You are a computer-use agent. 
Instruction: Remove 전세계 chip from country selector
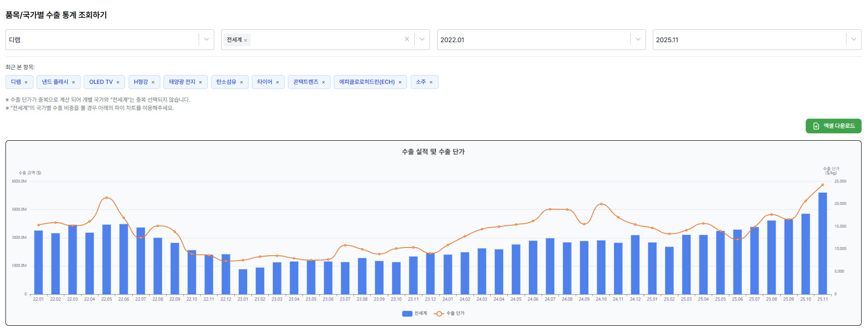pos(246,40)
